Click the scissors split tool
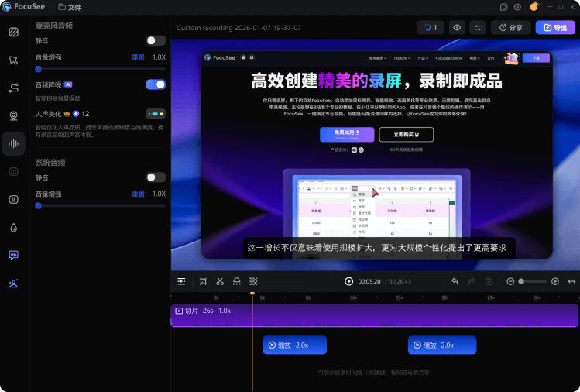 [x=220, y=281]
